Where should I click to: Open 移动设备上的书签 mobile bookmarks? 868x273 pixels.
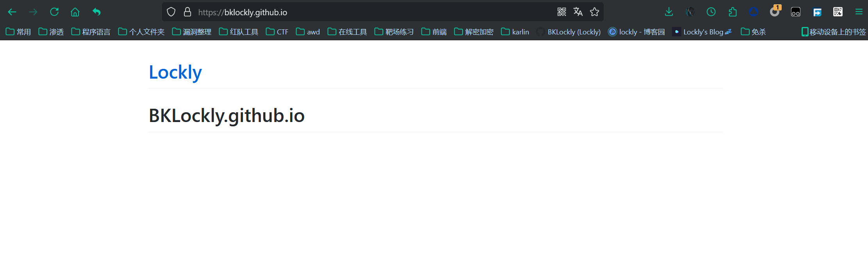834,32
